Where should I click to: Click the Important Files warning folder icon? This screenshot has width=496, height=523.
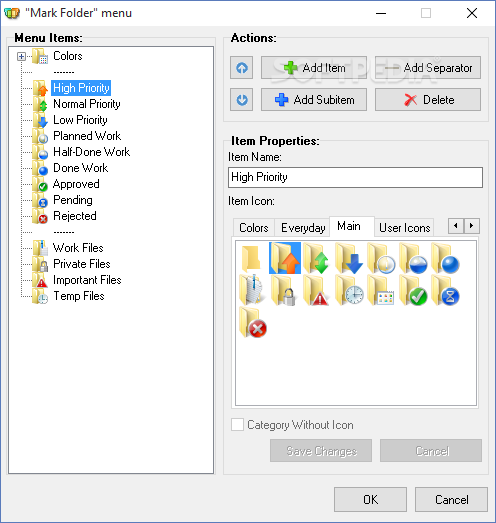tap(40, 280)
